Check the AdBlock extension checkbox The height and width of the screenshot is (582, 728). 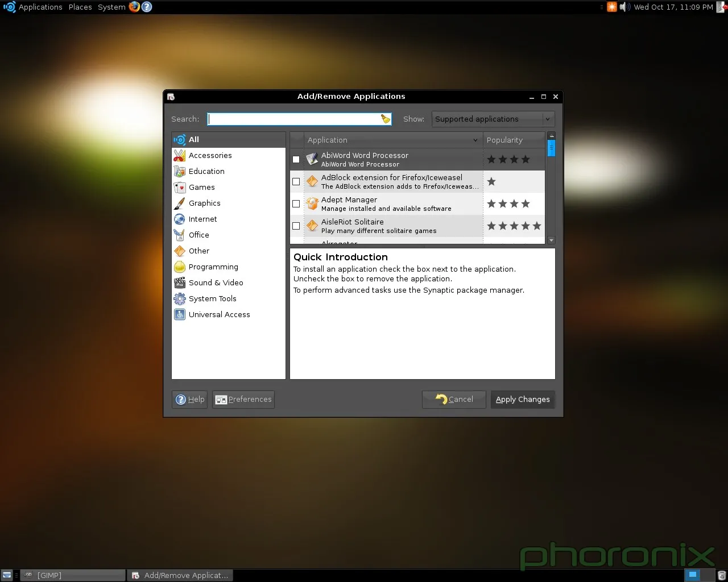[x=296, y=182]
